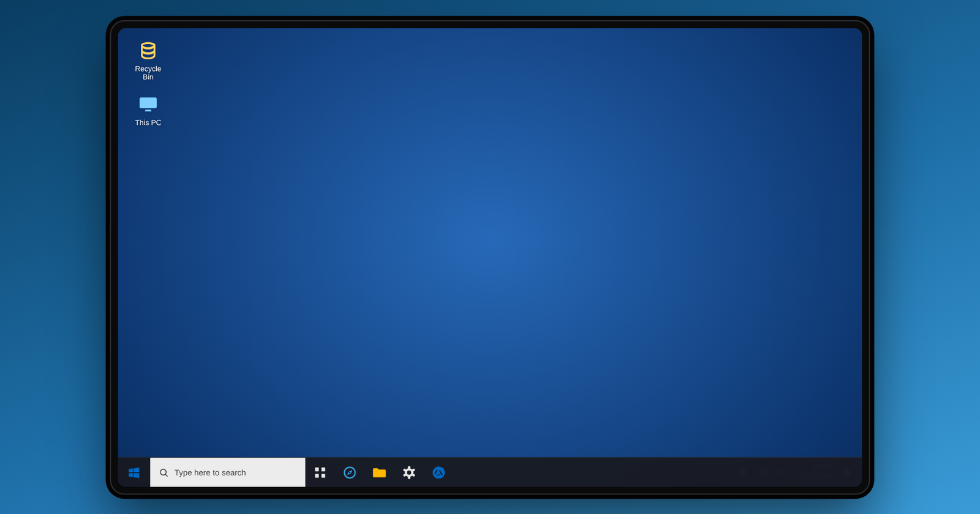
Task: Open the Windows Start menu
Action: 134,472
